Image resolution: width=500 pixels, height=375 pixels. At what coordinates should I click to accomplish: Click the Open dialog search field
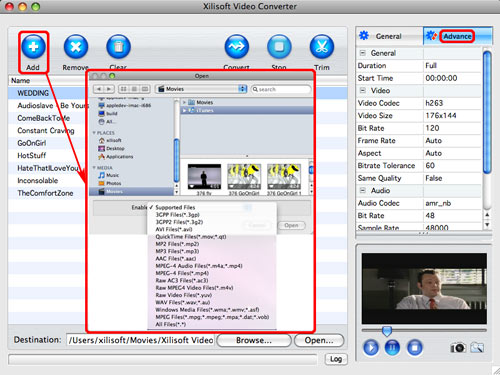(x=281, y=89)
